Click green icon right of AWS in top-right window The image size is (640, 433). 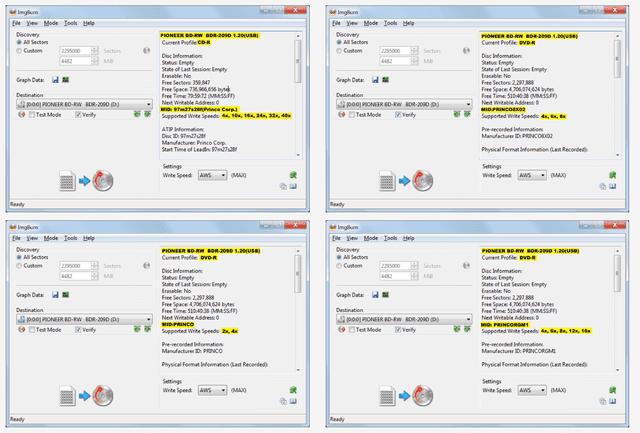click(615, 175)
